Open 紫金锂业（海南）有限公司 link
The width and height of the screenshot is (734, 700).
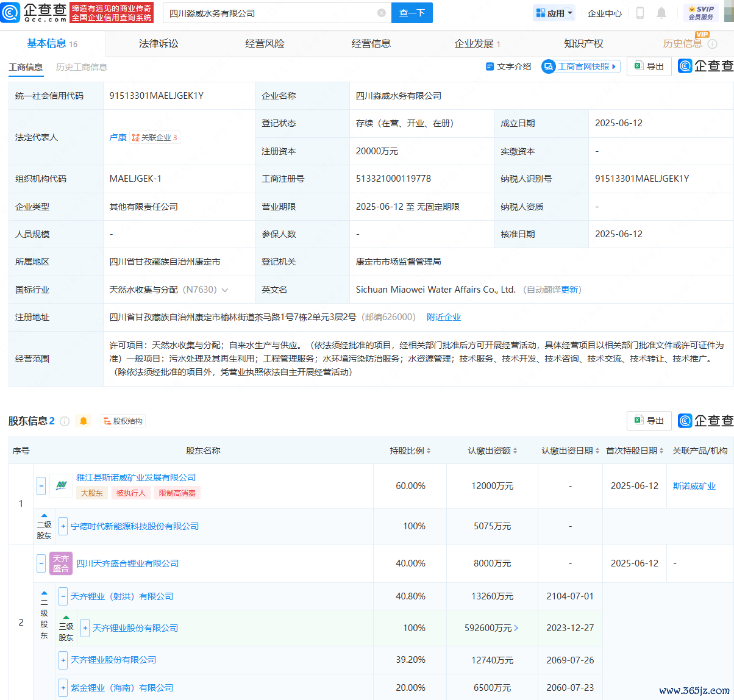click(x=122, y=688)
